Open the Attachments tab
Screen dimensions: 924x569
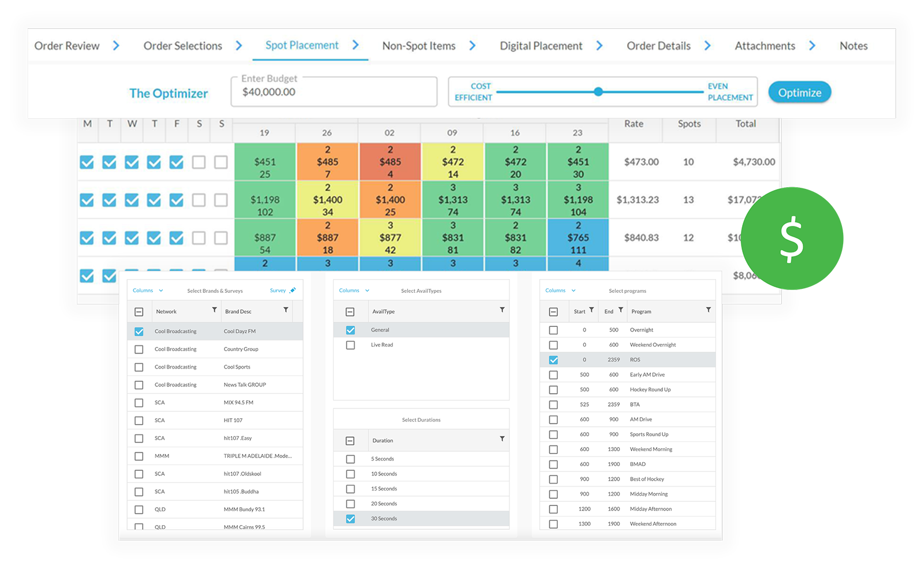765,46
